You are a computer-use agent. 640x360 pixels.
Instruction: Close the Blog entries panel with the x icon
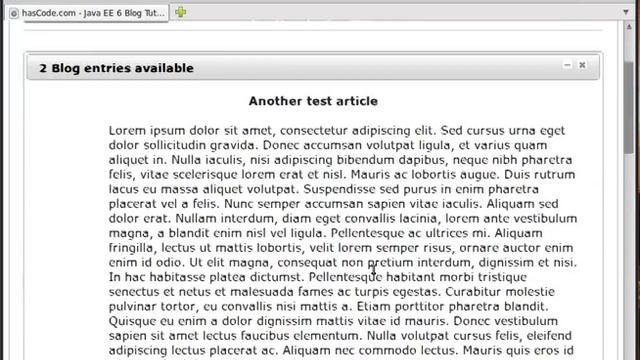click(x=582, y=65)
